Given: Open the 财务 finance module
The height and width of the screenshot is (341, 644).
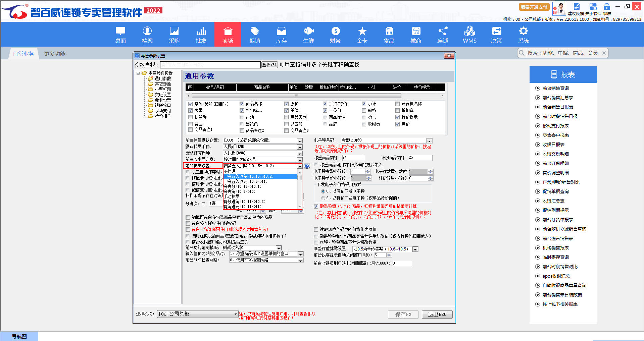Looking at the screenshot, I should (x=335, y=35).
